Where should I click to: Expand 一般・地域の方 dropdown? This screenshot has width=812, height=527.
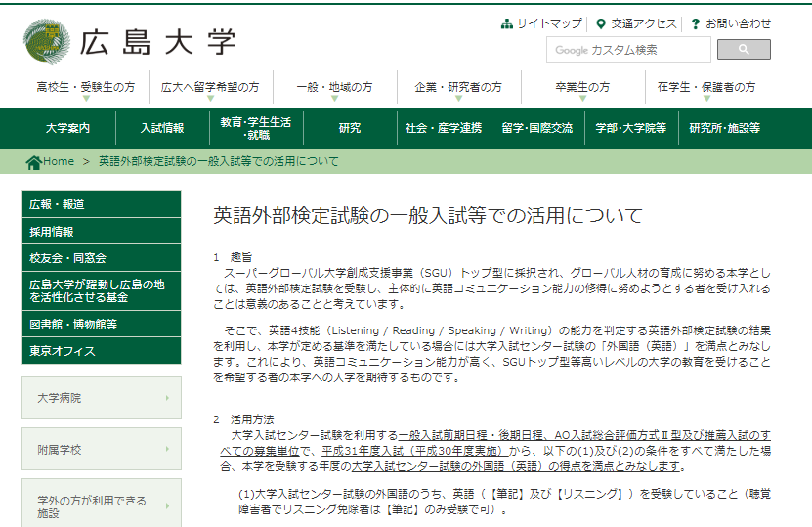click(334, 87)
